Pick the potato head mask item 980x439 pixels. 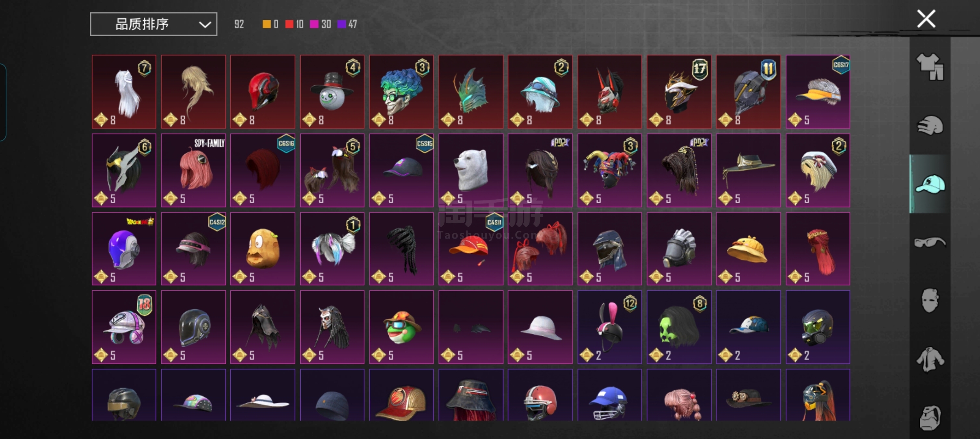pos(263,249)
